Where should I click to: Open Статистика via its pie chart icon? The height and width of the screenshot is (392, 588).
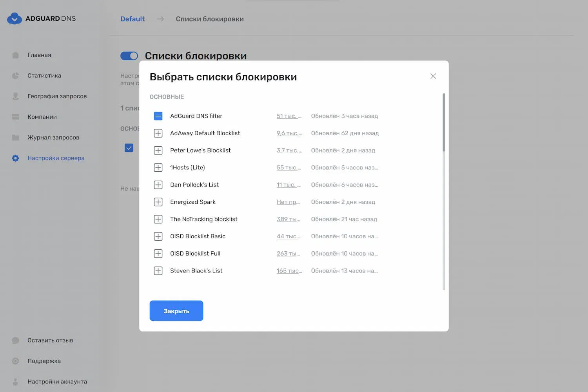(16, 76)
